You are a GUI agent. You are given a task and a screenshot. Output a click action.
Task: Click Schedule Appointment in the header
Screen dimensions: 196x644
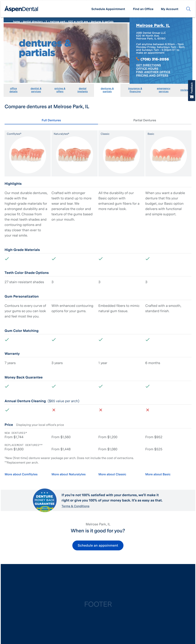pyautogui.click(x=108, y=9)
